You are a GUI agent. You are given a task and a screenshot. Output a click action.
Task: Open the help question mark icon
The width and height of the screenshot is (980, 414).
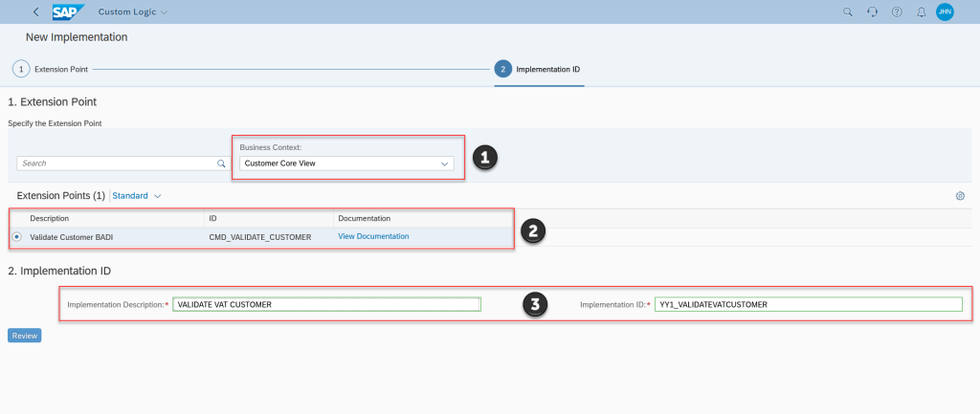point(897,12)
